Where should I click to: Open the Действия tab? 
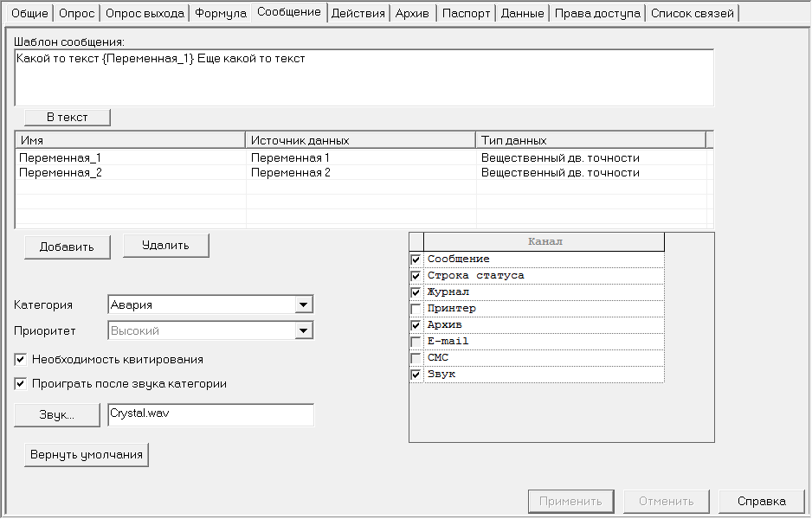(358, 14)
